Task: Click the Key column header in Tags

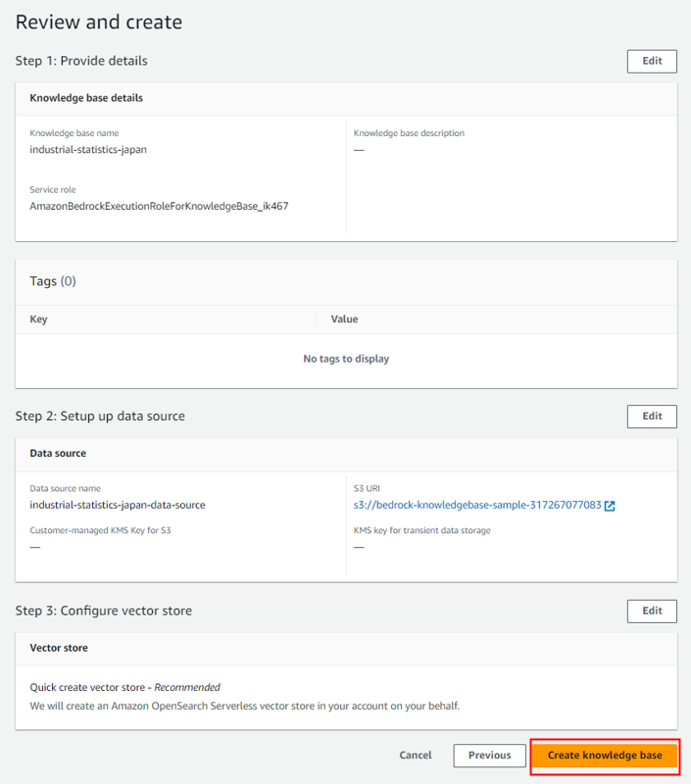Action: coord(38,319)
